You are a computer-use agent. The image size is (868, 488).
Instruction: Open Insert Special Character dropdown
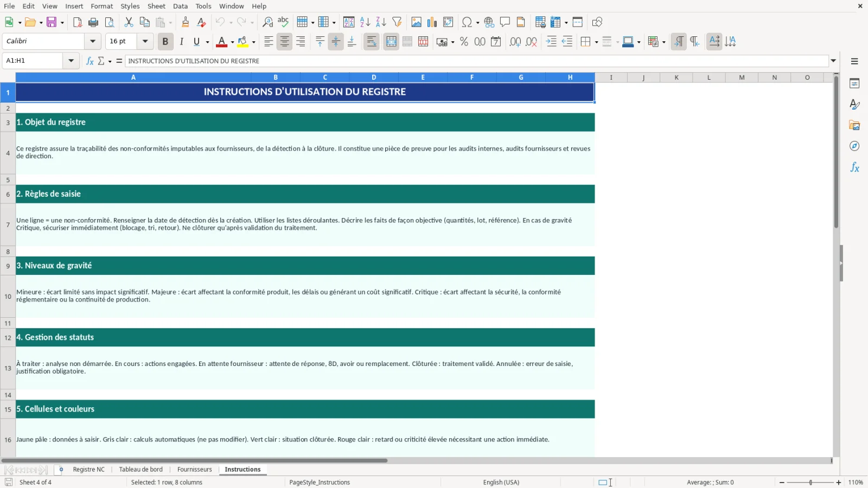[x=477, y=23]
